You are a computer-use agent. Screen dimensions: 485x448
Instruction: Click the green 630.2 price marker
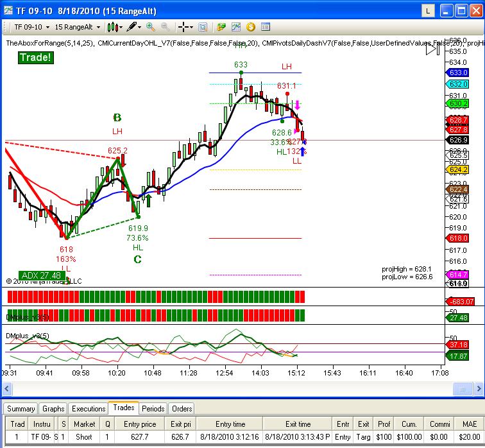[457, 103]
